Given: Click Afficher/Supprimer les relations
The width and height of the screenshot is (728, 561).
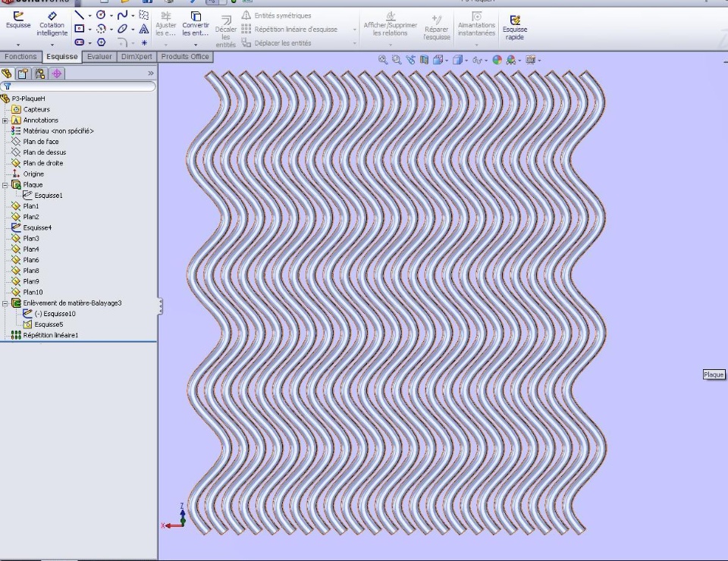Looking at the screenshot, I should coord(390,24).
